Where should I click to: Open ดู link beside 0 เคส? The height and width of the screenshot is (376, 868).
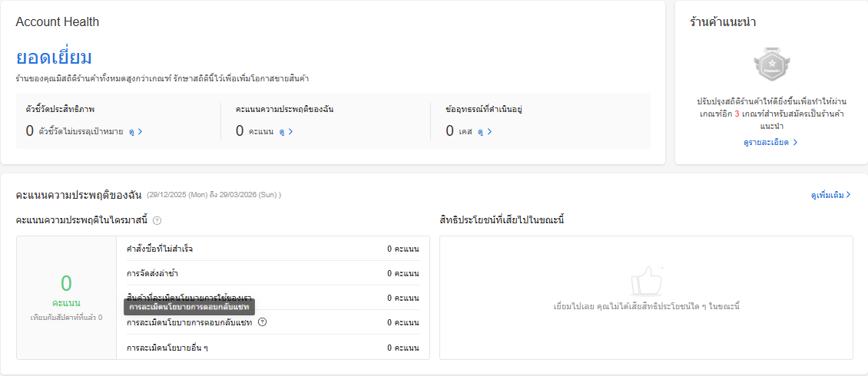(x=484, y=131)
